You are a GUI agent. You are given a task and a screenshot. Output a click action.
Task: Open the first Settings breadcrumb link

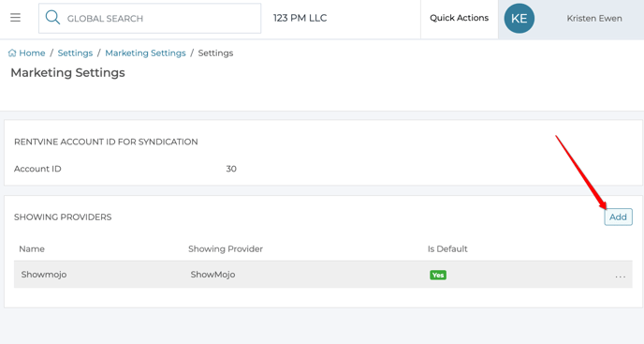[75, 53]
